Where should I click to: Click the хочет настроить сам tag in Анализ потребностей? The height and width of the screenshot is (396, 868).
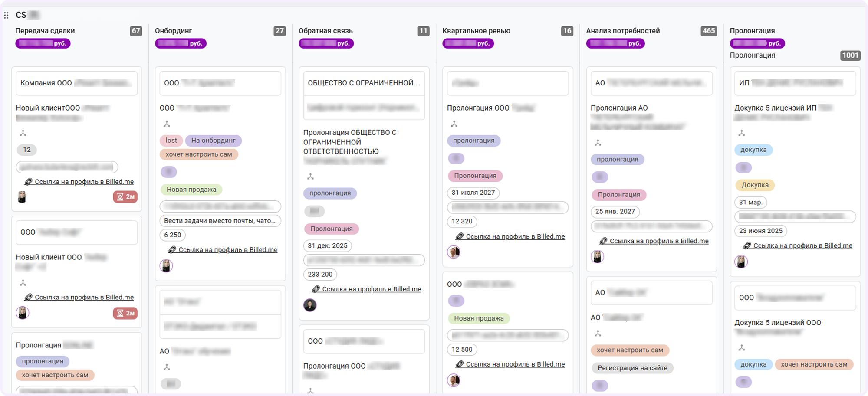(630, 350)
